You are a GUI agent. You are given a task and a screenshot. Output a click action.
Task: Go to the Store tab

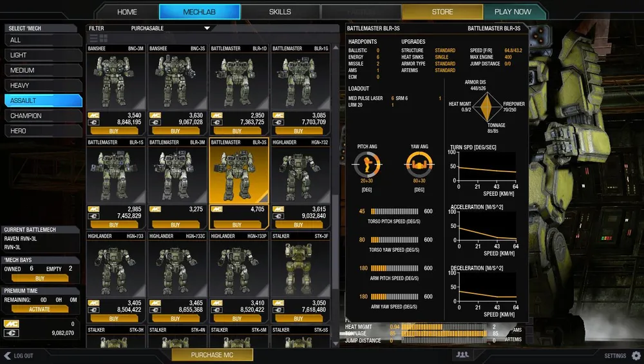click(442, 12)
